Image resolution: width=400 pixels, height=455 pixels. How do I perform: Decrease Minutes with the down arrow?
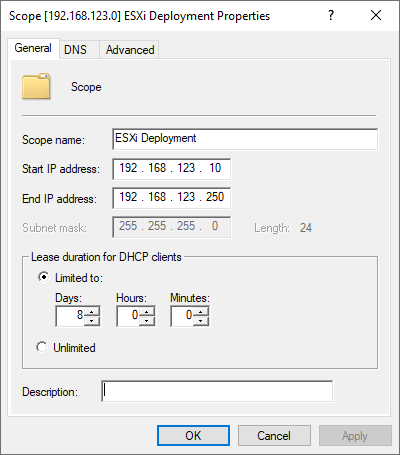(201, 321)
